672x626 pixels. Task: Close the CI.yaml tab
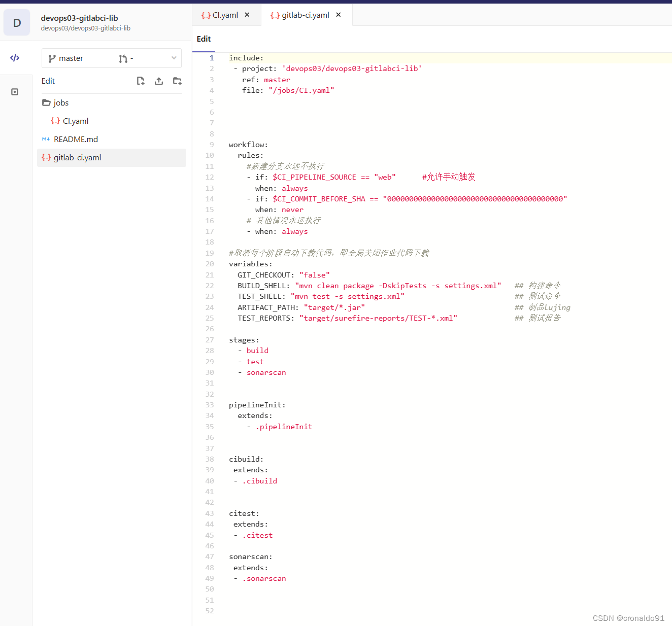[247, 15]
